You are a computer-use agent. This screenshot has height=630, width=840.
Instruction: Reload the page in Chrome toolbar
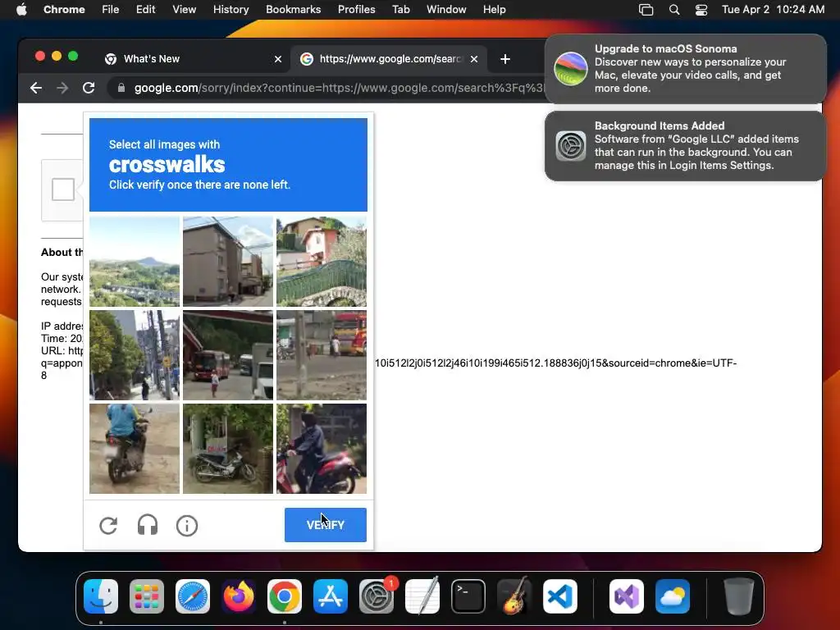pyautogui.click(x=89, y=88)
